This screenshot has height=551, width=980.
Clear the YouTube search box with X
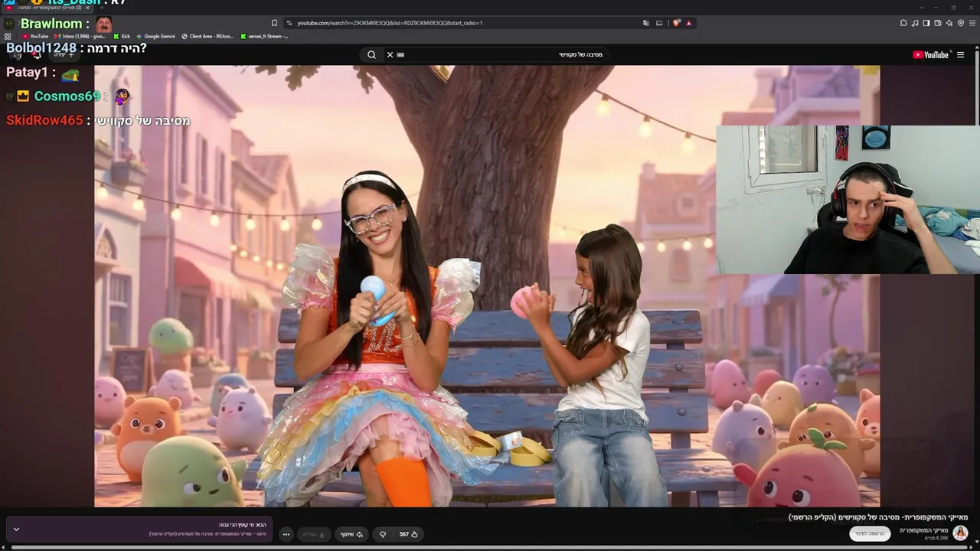click(390, 55)
